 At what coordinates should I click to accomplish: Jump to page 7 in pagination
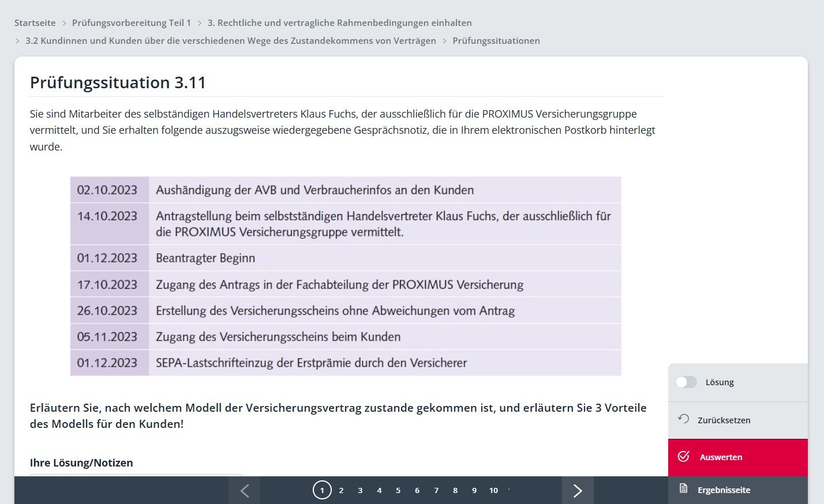click(436, 491)
